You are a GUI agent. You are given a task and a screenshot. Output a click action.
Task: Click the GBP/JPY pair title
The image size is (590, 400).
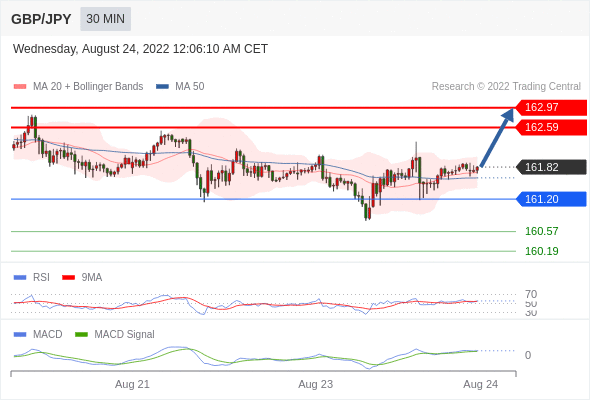click(x=41, y=19)
